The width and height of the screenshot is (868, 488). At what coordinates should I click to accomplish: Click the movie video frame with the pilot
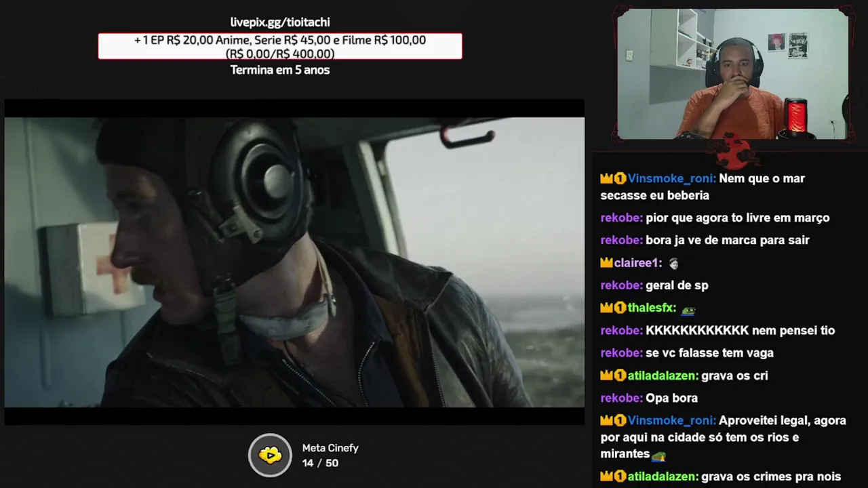click(294, 262)
